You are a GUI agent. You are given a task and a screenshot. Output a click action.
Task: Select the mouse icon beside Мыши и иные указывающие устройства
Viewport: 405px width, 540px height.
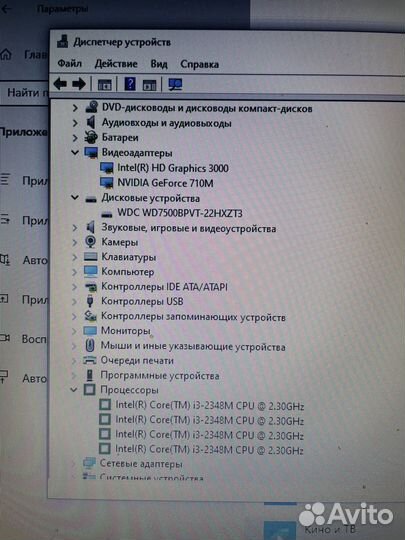point(90,345)
